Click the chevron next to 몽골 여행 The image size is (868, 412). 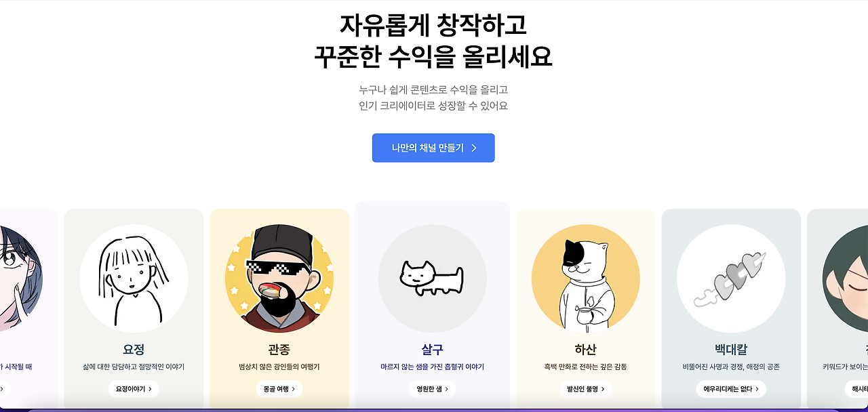(293, 389)
